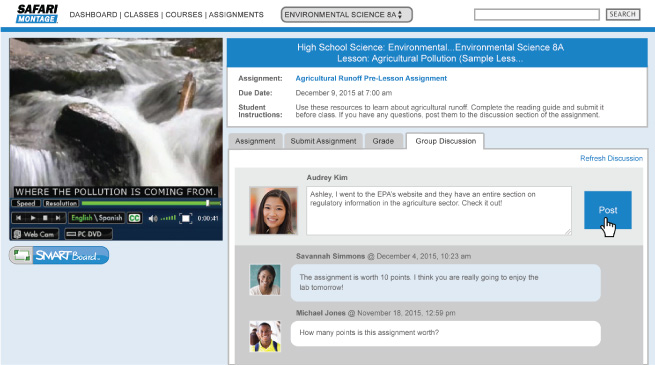Screen dimensions: 655x365
Task: Click the Safari Montage logo
Action: [37, 14]
